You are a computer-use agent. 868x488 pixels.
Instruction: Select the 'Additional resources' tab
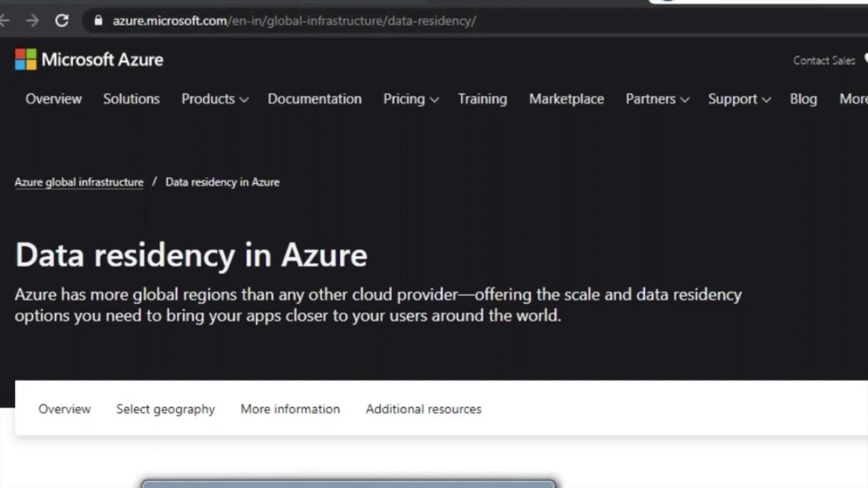click(x=424, y=409)
